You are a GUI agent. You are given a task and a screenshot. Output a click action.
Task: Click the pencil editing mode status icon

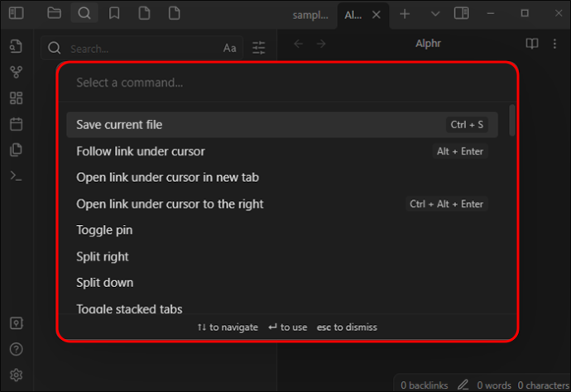pos(463,385)
